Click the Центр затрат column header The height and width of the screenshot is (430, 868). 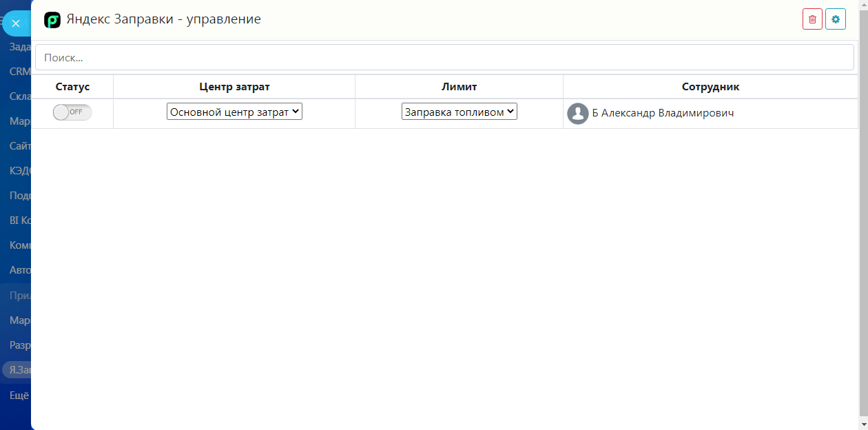tap(234, 87)
